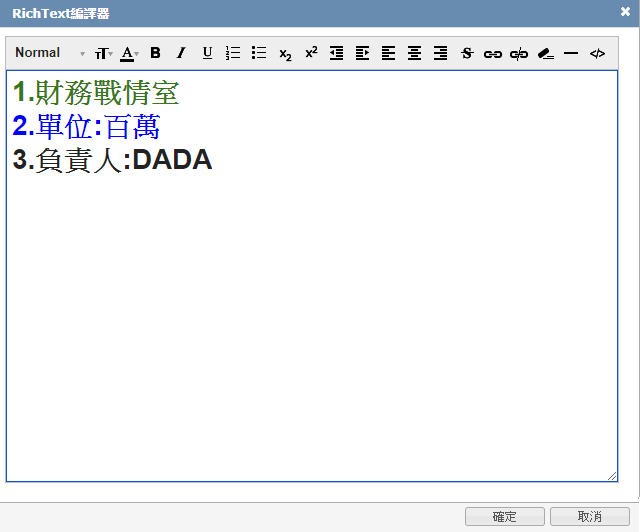
Task: Click the 確定 confirm button
Action: point(504,516)
